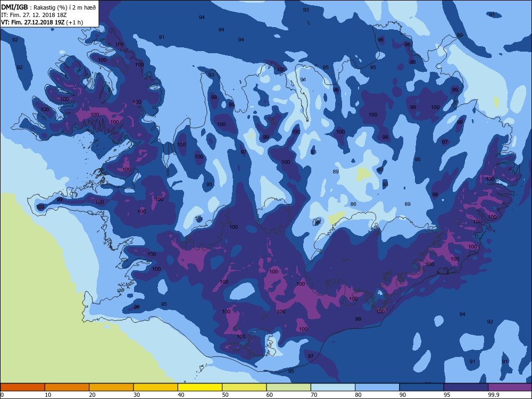Click the dark orange 0–10 legend swatch

coord(23,387)
